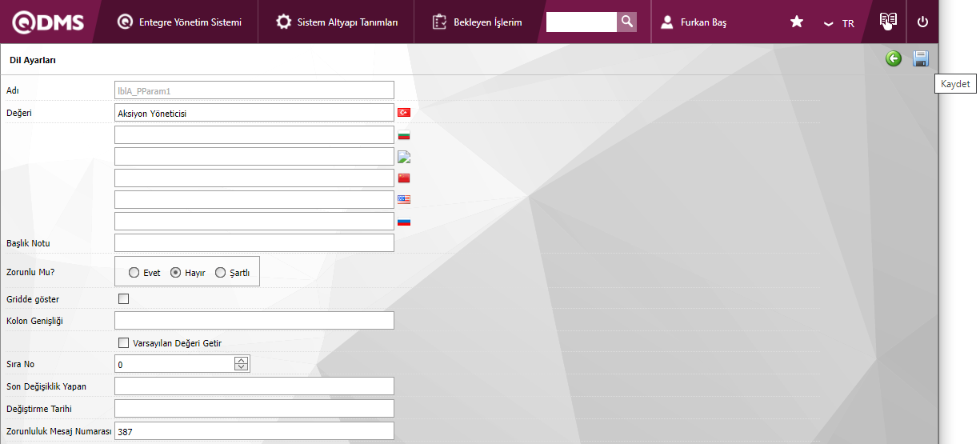This screenshot has width=980, height=444.
Task: Click the Adı field lblA_PParam1
Action: (x=254, y=90)
